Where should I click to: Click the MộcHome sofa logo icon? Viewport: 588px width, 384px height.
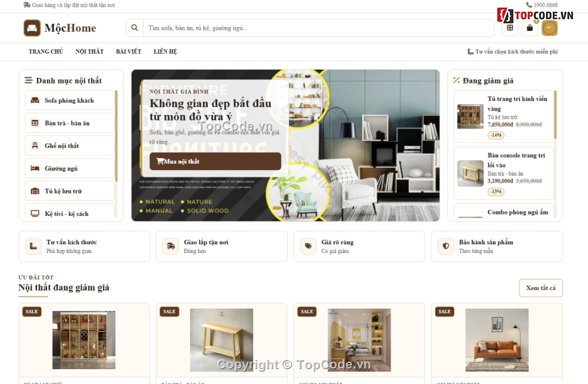coord(32,28)
